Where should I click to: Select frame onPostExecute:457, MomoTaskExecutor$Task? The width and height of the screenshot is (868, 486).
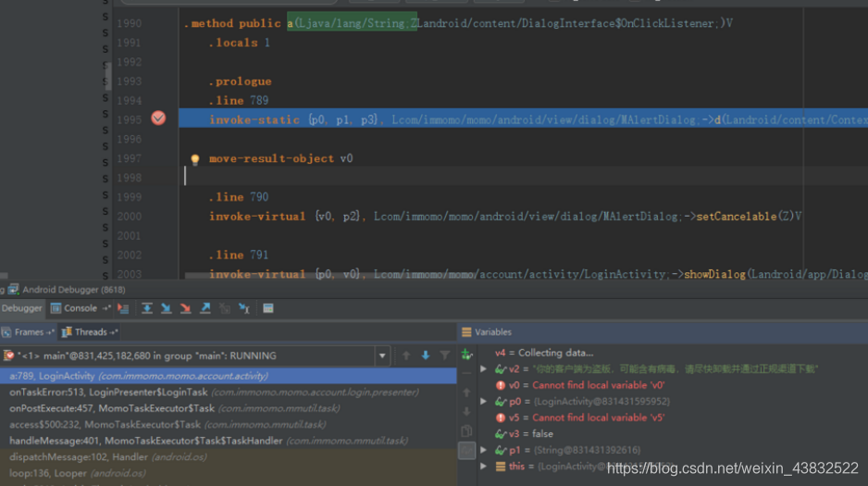228,408
